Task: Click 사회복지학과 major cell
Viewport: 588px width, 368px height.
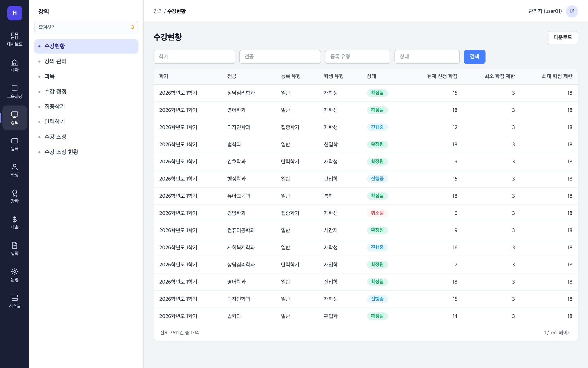Action: coord(241,248)
